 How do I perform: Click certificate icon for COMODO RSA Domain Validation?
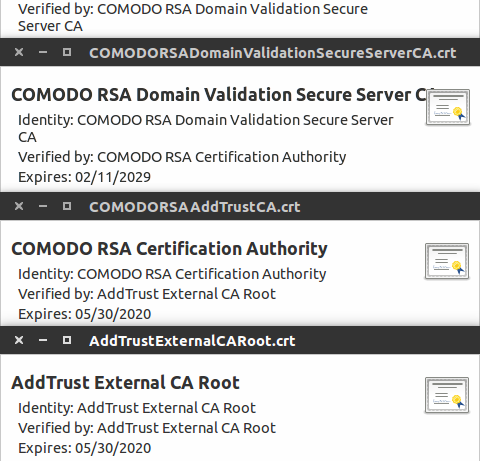448,107
